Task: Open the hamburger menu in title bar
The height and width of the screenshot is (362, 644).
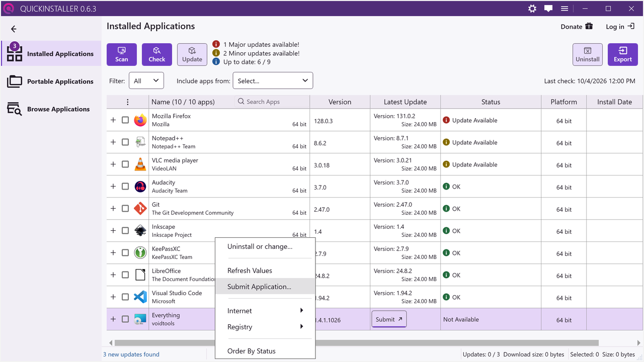Action: pyautogui.click(x=565, y=9)
